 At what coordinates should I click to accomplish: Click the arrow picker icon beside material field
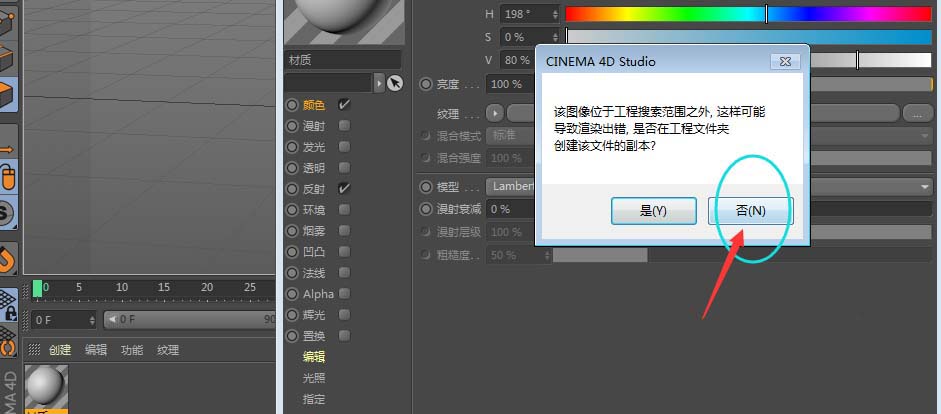pos(394,83)
